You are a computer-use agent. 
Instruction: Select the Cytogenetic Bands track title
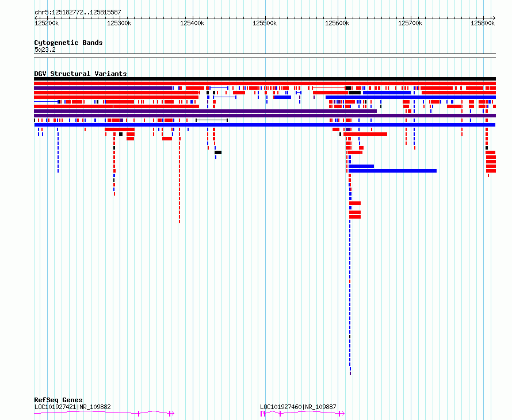pyautogui.click(x=68, y=43)
